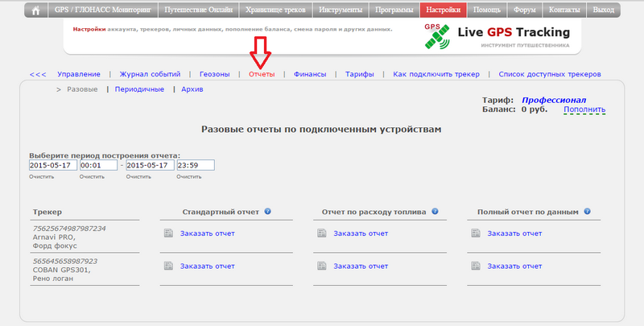Switch to Архив reports tab
This screenshot has width=644, height=326.
[x=192, y=89]
